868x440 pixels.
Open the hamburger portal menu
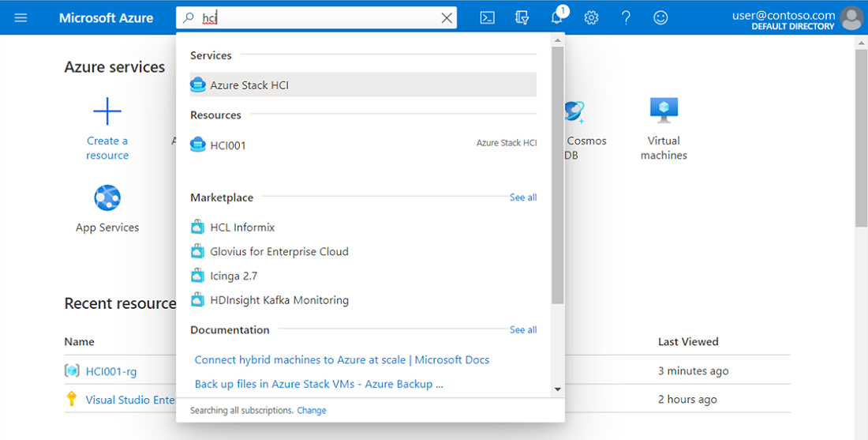pos(21,17)
